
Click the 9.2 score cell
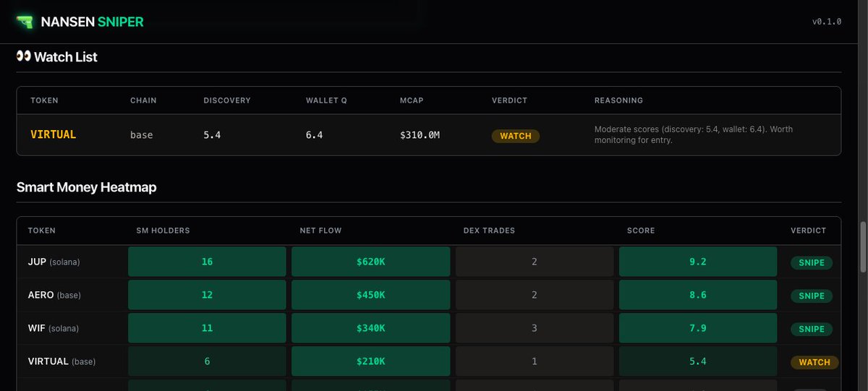click(698, 262)
